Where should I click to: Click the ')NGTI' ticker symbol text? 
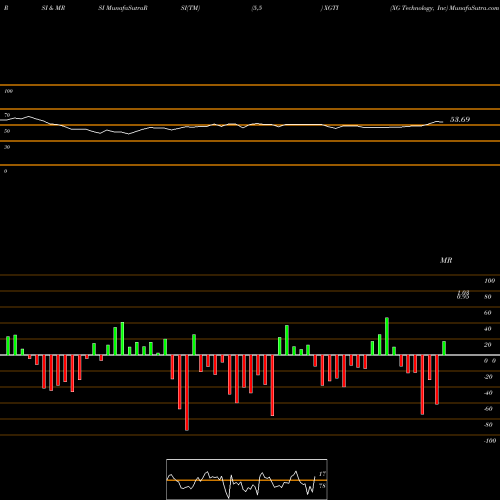pyautogui.click(x=330, y=8)
